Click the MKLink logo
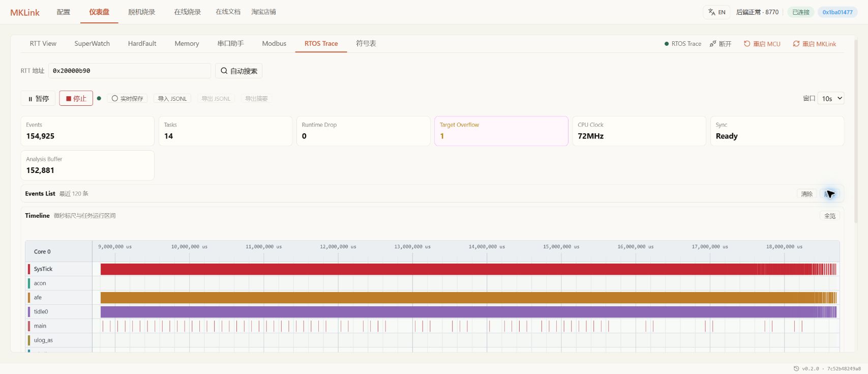 coord(25,12)
